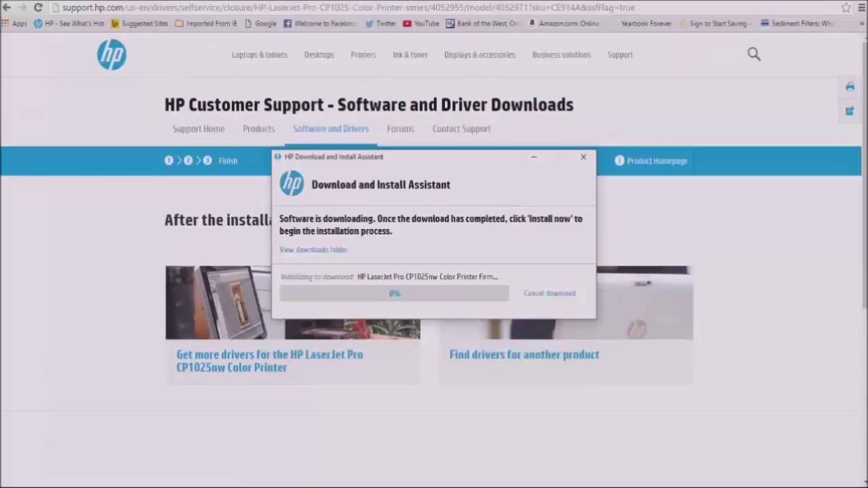The image size is (868, 488).
Task: Open the Ink & toner menu
Action: pyautogui.click(x=410, y=55)
